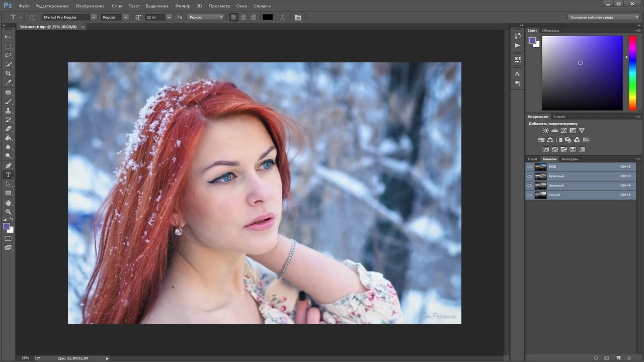644x362 pixels.
Task: Switch to the Образцы tab
Action: point(551,30)
